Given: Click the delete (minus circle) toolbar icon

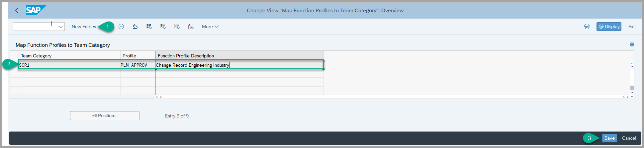Looking at the screenshot, I should pos(121,27).
